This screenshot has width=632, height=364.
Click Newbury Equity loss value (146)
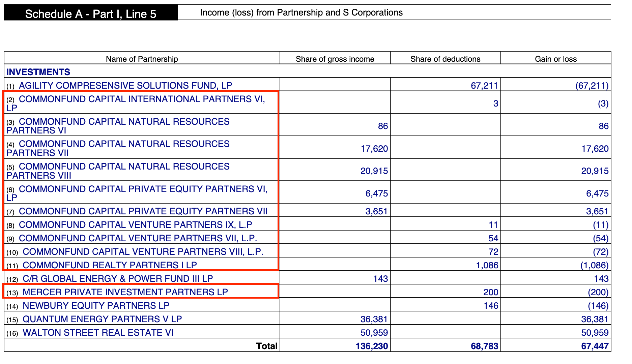[x=598, y=306]
